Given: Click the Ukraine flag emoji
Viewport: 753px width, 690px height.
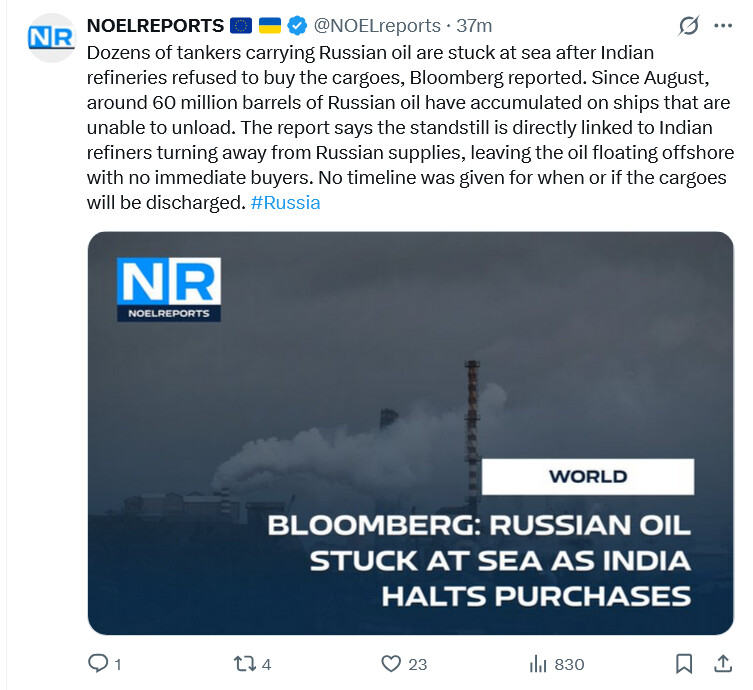Looking at the screenshot, I should (270, 25).
